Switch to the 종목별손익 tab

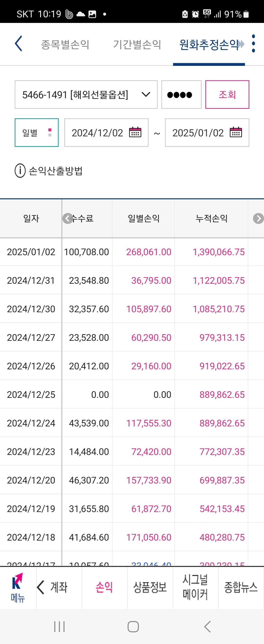65,44
